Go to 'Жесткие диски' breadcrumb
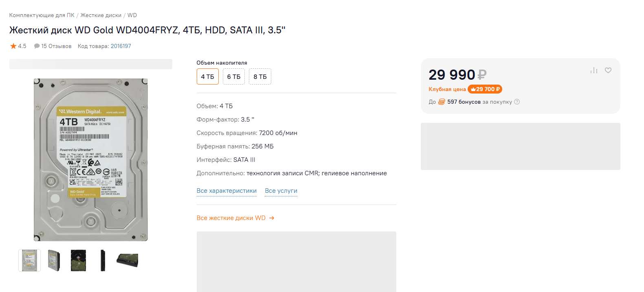Image resolution: width=644 pixels, height=292 pixels. pos(101,15)
